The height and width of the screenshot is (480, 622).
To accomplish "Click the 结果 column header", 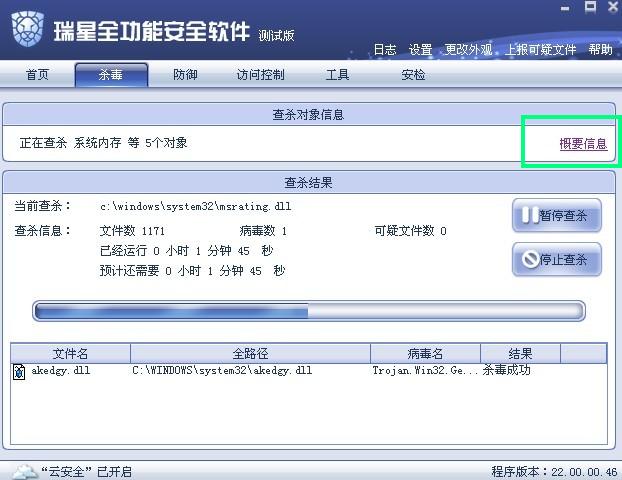I will pos(520,353).
